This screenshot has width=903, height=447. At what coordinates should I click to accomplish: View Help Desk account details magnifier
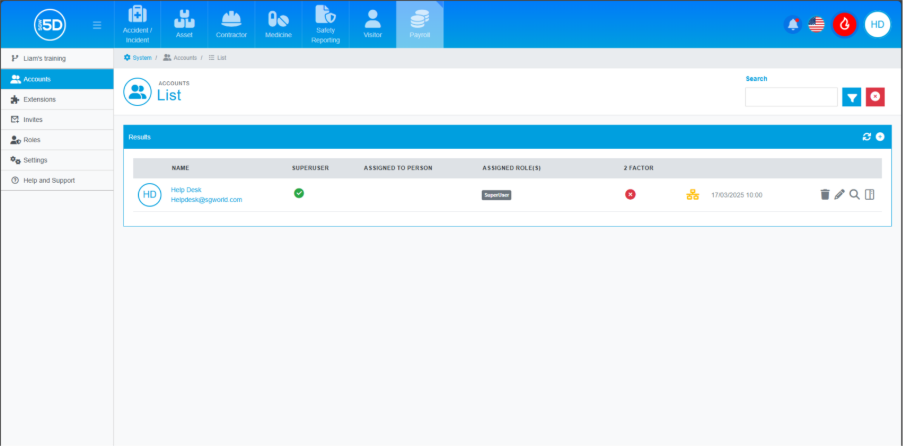pyautogui.click(x=855, y=195)
